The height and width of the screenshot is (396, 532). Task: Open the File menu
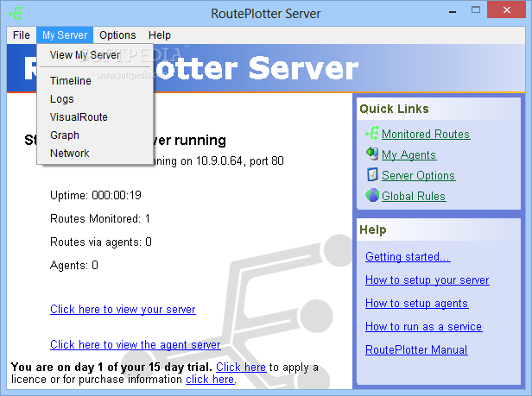coord(22,35)
